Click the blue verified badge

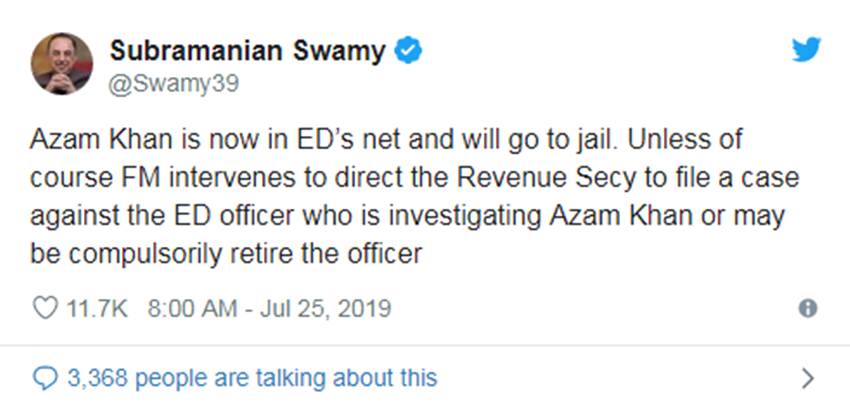point(408,51)
